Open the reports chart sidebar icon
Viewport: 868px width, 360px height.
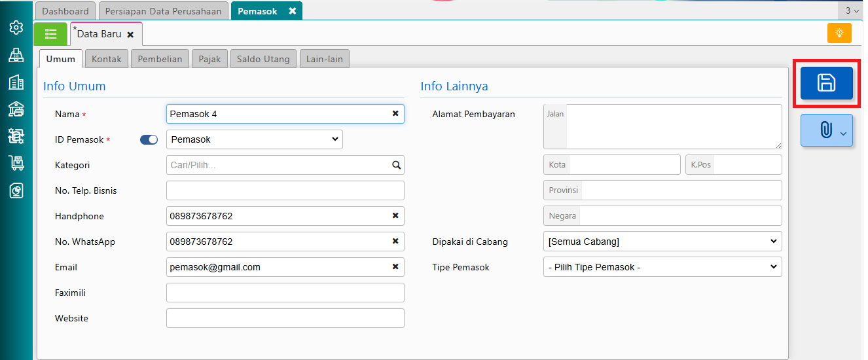pyautogui.click(x=16, y=190)
